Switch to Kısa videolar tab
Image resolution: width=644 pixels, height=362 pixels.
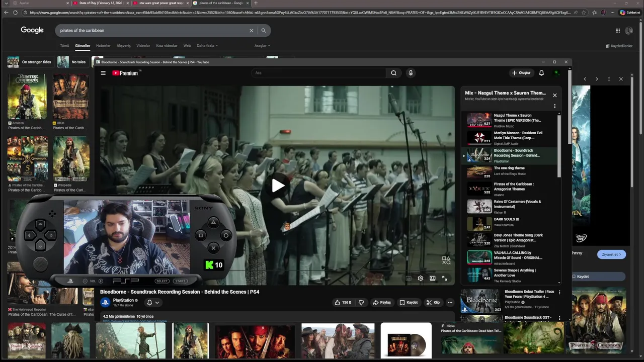point(167,46)
